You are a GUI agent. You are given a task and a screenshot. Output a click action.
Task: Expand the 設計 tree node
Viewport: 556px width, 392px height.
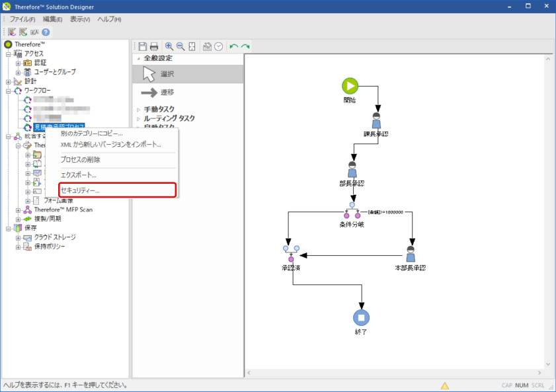pos(9,81)
